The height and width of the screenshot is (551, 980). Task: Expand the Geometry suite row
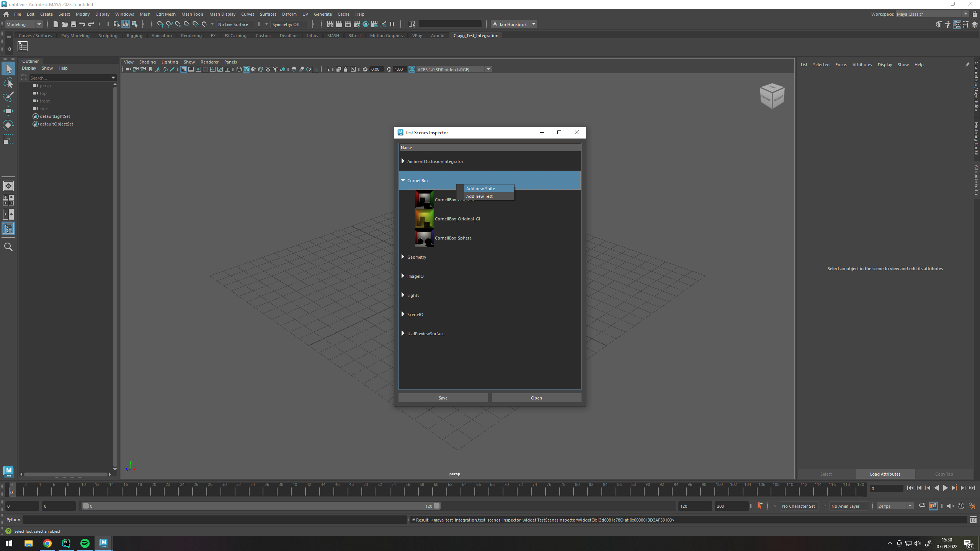[403, 257]
